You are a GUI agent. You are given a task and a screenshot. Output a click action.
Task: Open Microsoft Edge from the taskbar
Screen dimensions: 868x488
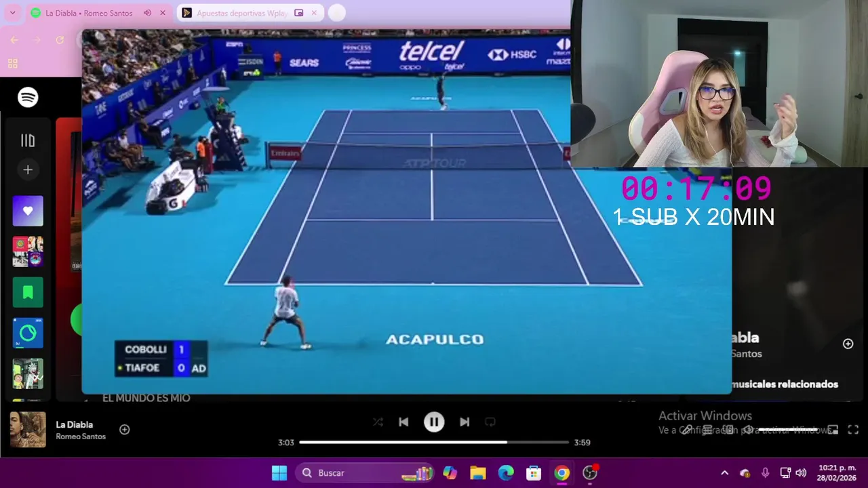coord(506,473)
